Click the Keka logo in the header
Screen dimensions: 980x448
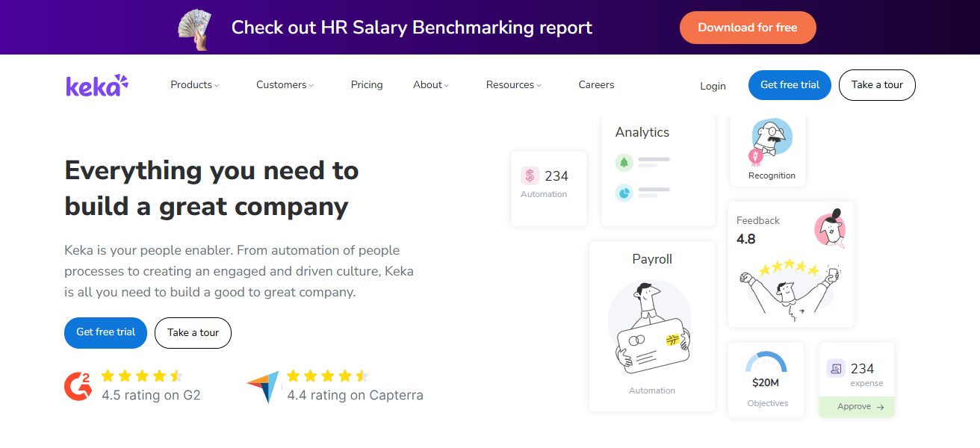pyautogui.click(x=97, y=86)
